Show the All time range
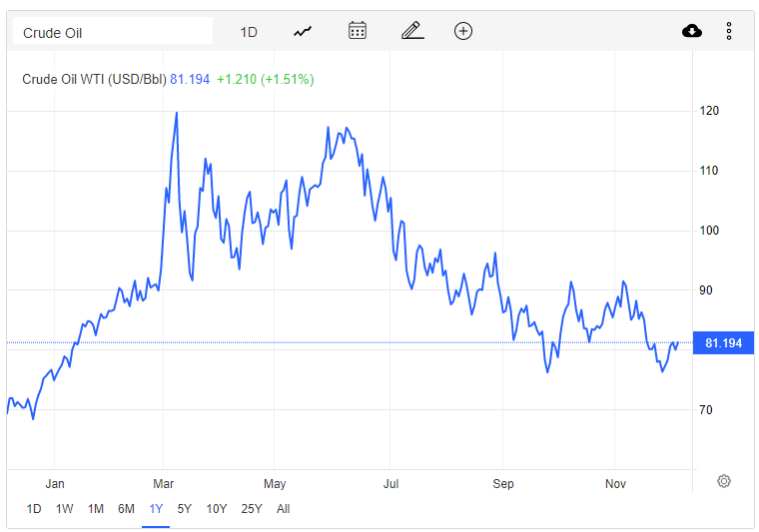This screenshot has height=532, width=759. point(284,509)
